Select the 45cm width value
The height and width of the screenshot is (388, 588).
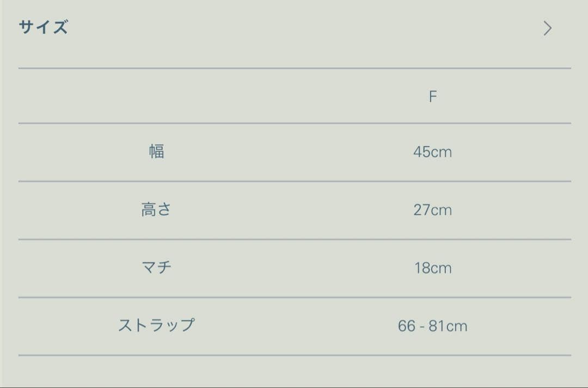coord(432,152)
